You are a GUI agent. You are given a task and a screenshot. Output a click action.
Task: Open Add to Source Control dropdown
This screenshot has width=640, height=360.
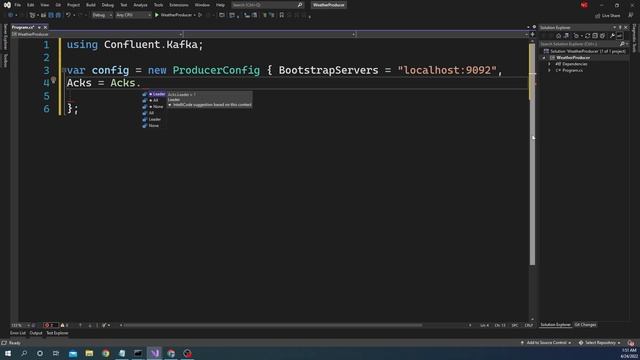[546, 343]
